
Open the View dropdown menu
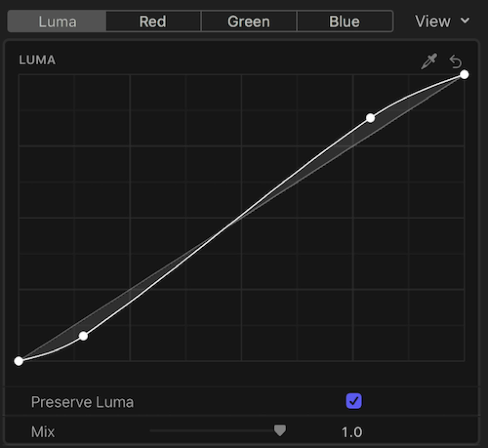coord(433,21)
